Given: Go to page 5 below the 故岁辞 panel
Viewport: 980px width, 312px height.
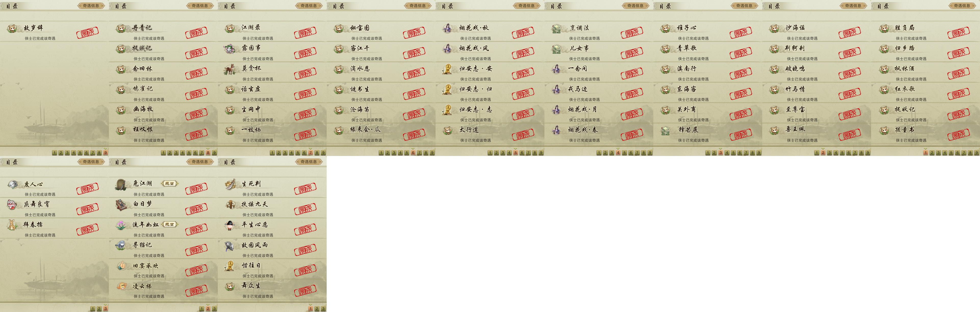Looking at the screenshot, I should point(80,153).
